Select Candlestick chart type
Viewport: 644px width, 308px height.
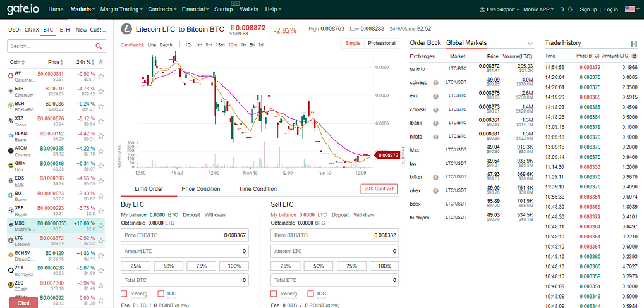pos(132,45)
